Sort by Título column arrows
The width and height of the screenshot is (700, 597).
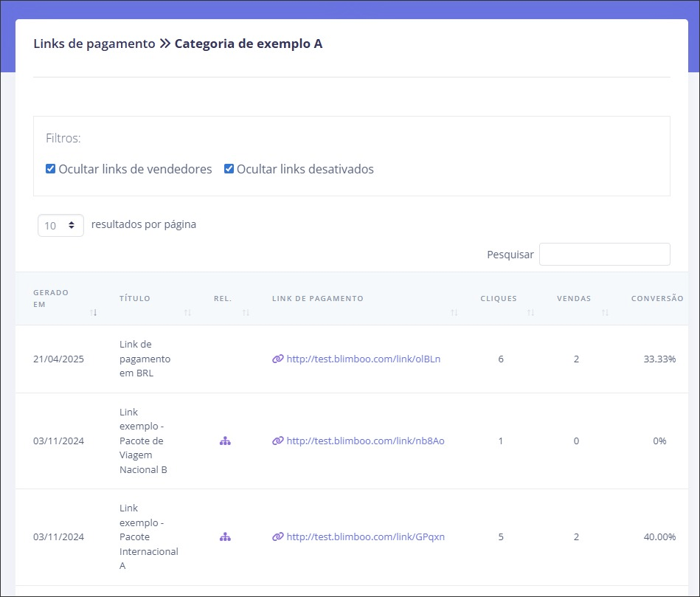point(187,313)
